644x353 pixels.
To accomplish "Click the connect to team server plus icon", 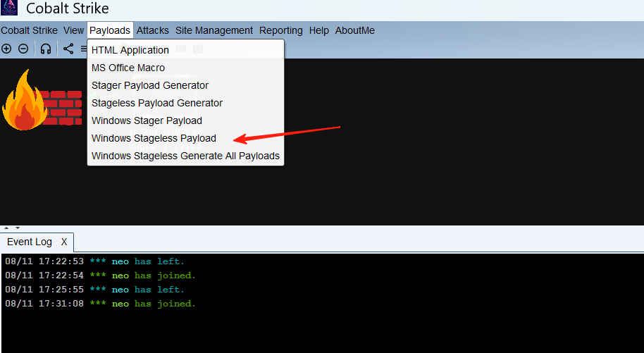I will pos(6,49).
